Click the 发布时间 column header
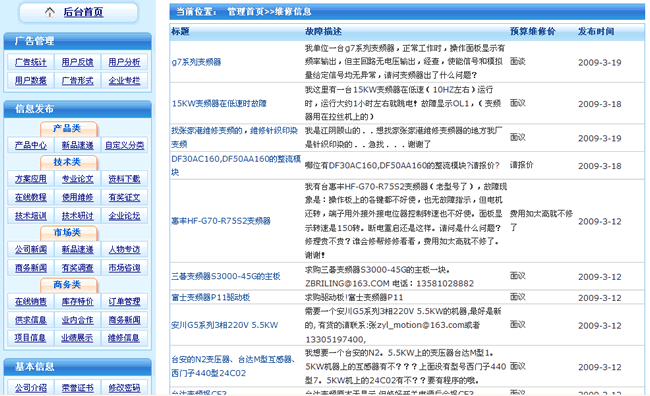Image resolution: width=650 pixels, height=396 pixels. [x=596, y=32]
